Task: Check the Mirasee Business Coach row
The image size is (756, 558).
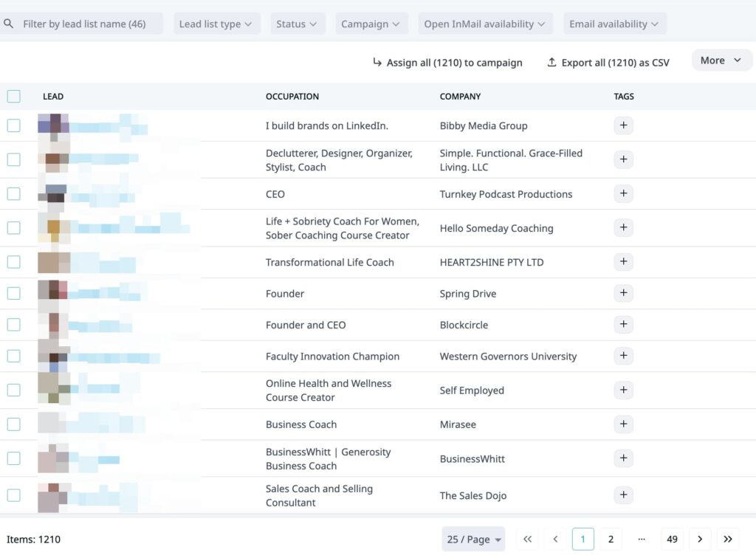Action: [x=13, y=424]
